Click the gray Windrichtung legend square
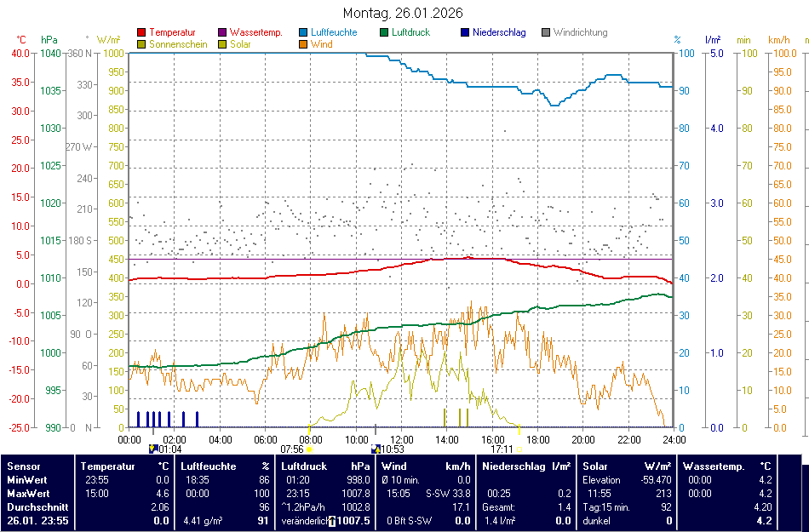Viewport: 809px width, 532px height. click(546, 33)
